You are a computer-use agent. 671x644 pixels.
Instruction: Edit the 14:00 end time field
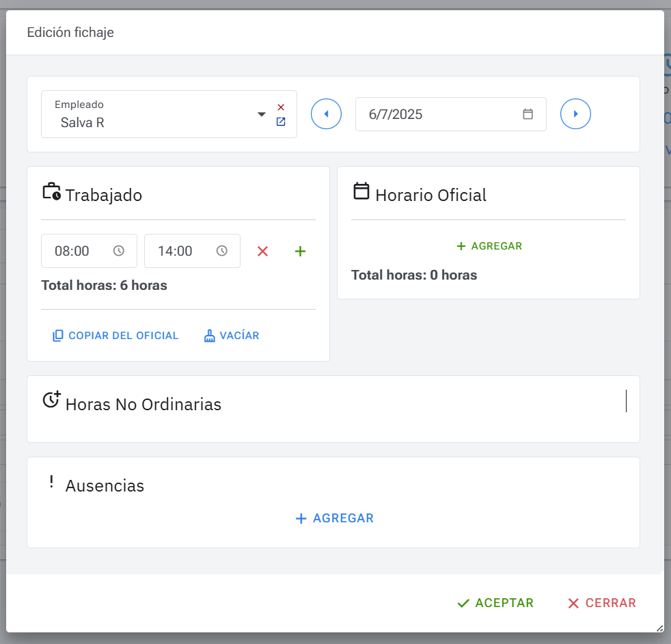[178, 251]
